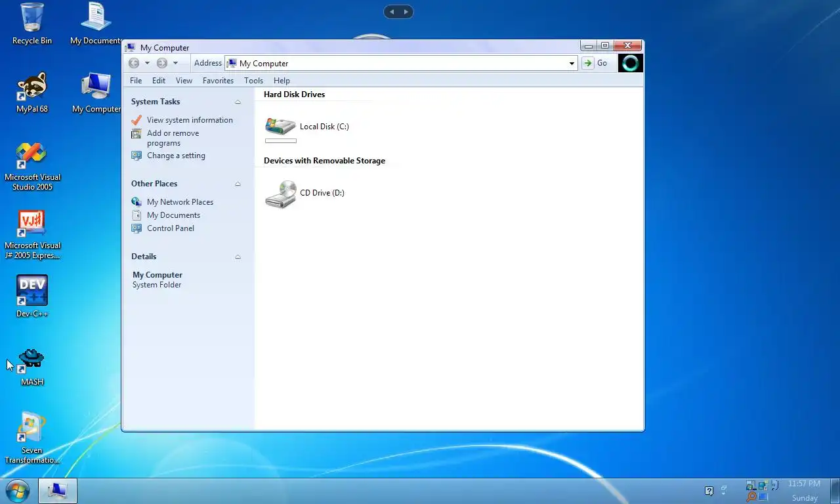Click the View system information checkmark icon
This screenshot has height=504, width=840.
tap(136, 120)
